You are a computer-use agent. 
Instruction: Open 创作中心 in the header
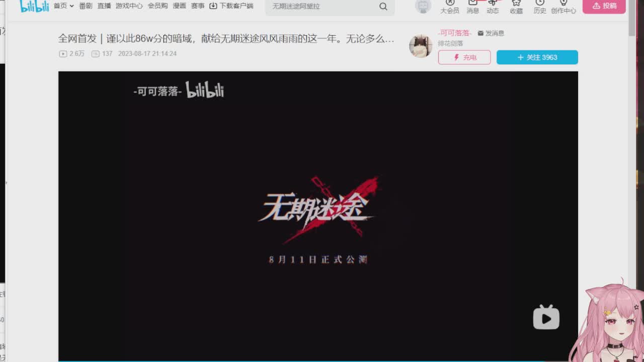pos(563,7)
